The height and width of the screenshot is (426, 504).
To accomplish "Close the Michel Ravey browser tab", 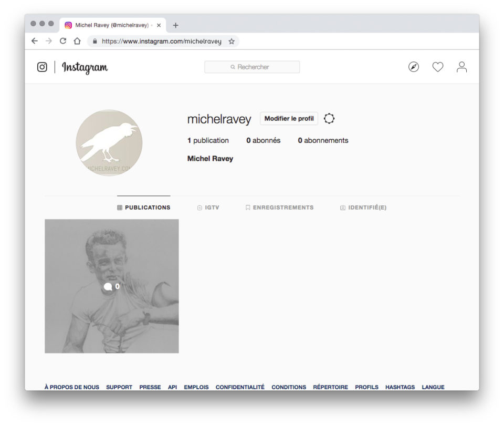I will coord(159,25).
